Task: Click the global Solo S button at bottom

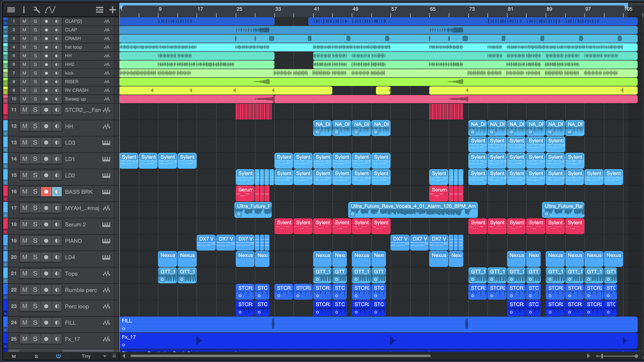Action: [36, 356]
